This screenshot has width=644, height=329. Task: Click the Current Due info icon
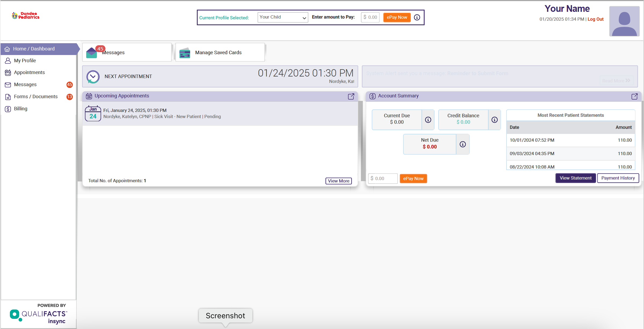tap(428, 120)
